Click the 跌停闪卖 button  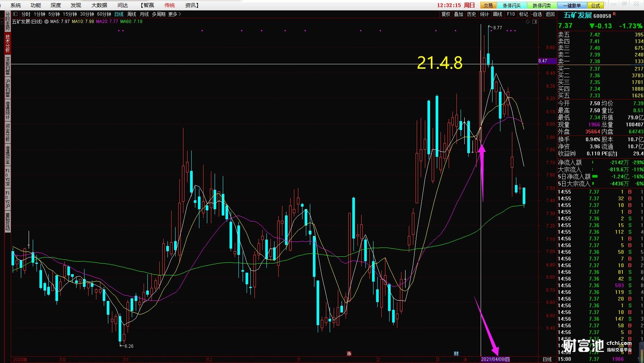pyautogui.click(x=542, y=5)
